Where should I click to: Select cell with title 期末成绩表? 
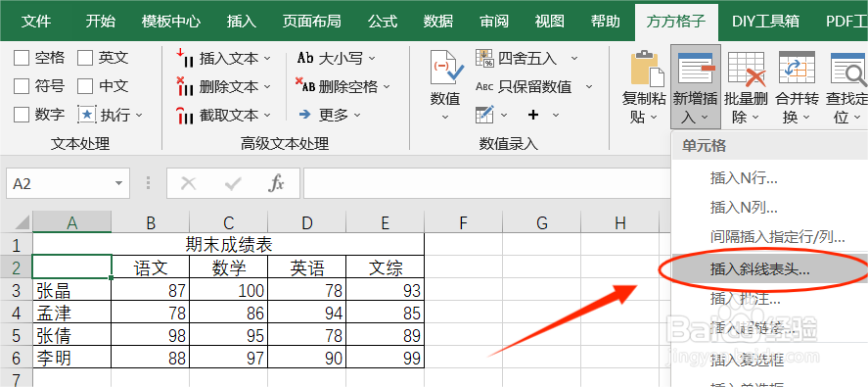(229, 245)
